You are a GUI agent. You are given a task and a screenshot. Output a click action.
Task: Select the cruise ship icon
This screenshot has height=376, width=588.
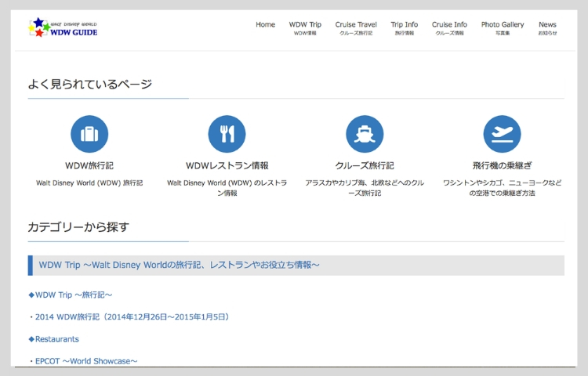point(365,134)
